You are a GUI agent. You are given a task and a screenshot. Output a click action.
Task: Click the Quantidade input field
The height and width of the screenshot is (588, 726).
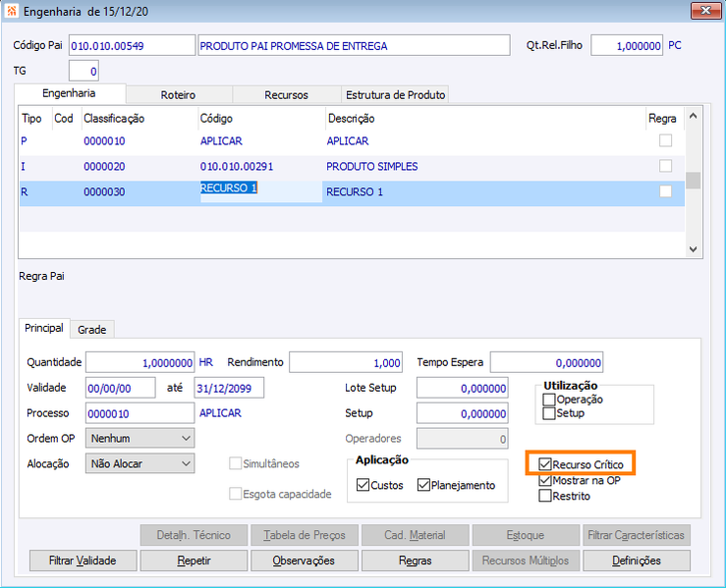click(140, 362)
